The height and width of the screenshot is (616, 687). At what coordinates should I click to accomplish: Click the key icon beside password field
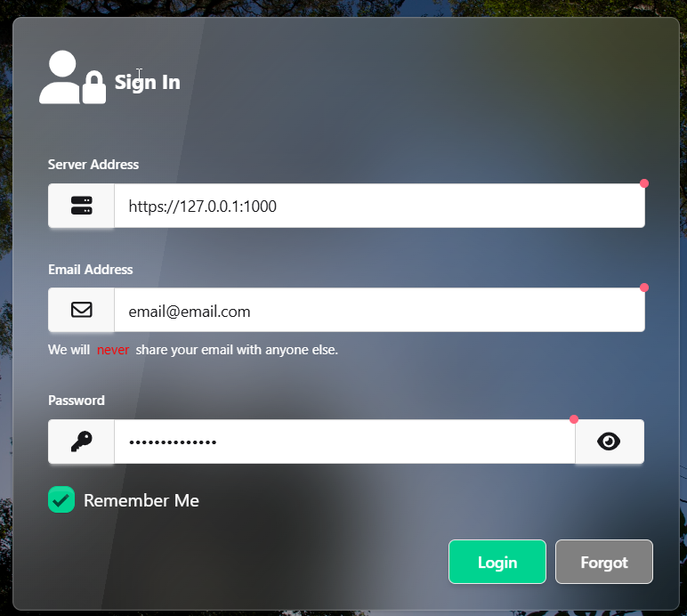pyautogui.click(x=82, y=442)
